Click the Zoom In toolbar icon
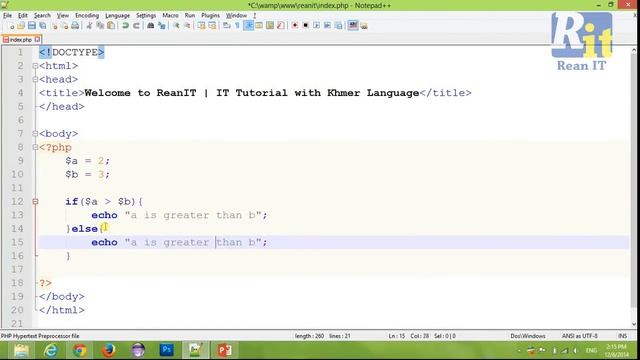This screenshot has width=640, height=360. (176, 26)
